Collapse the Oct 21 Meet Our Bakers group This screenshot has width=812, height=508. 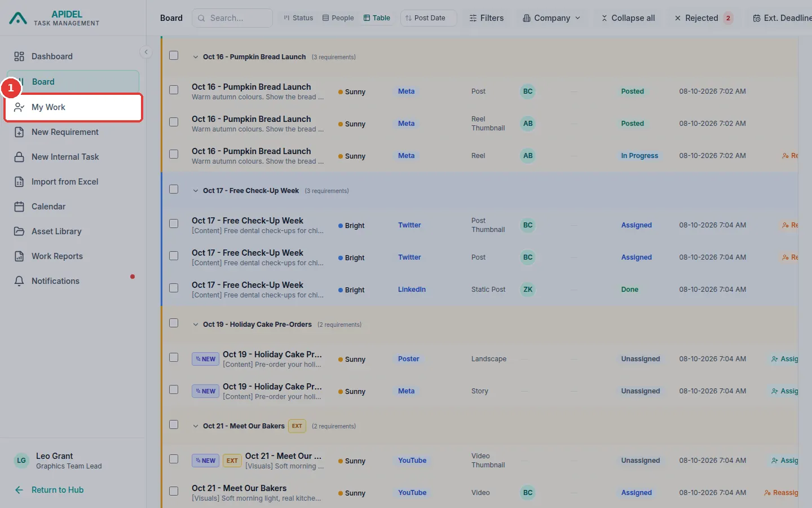[x=196, y=426]
